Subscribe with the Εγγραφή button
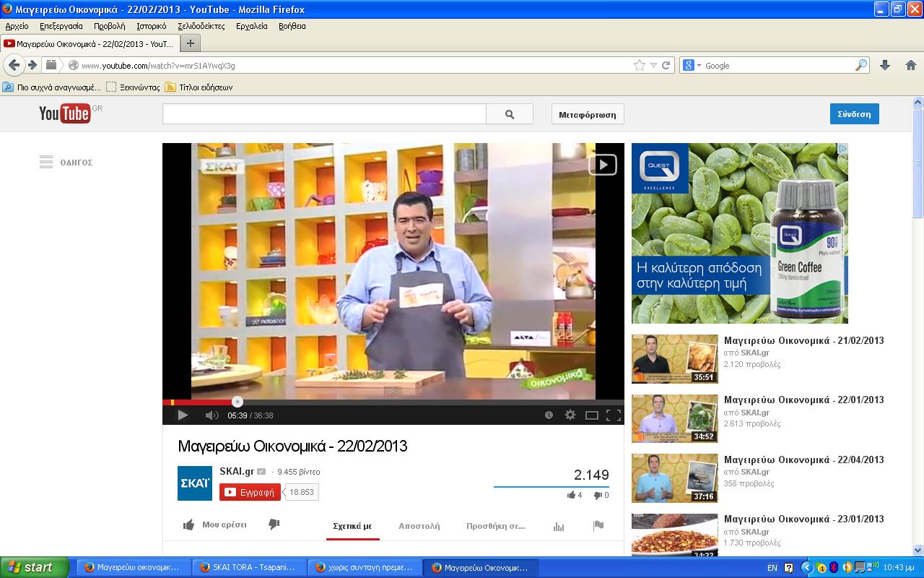 250,492
